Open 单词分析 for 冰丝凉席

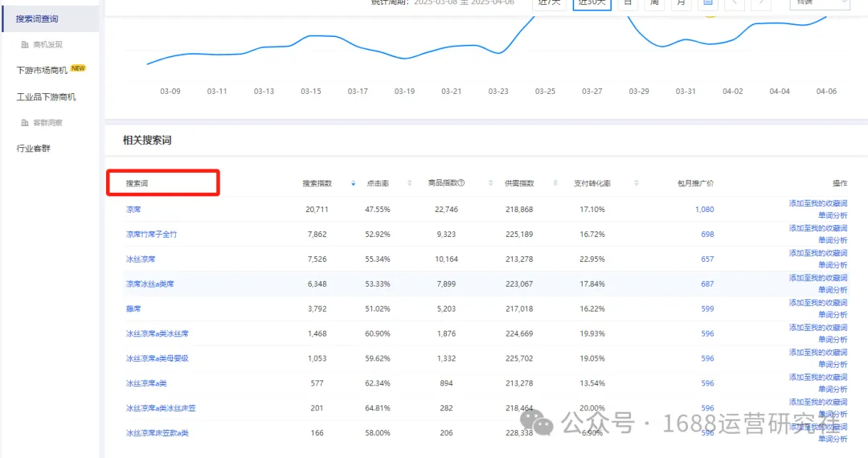point(833,265)
